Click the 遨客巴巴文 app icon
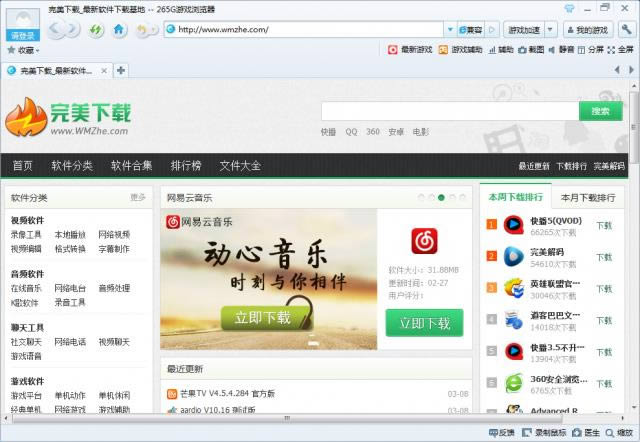 pyautogui.click(x=513, y=320)
